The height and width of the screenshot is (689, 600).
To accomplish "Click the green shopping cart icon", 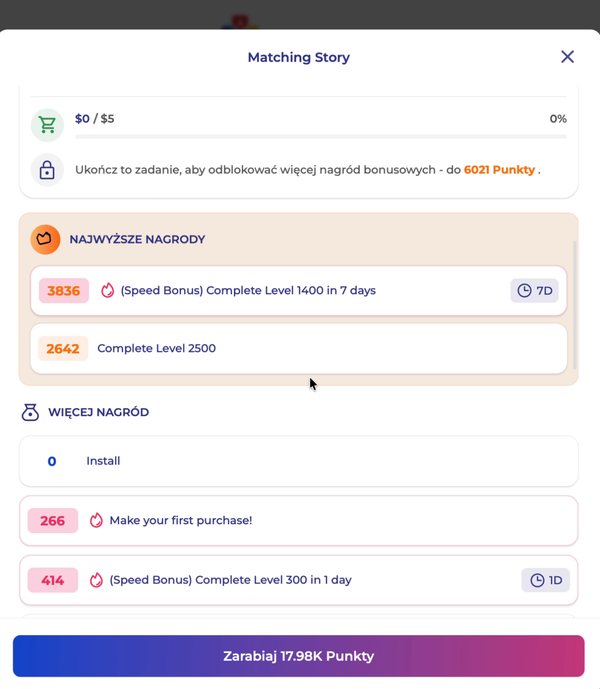I will 47,125.
